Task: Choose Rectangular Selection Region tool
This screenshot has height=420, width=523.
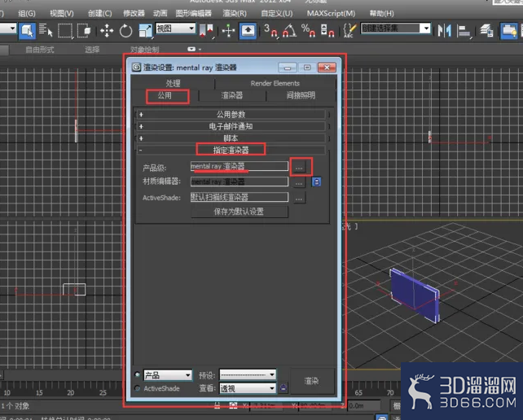Action: coord(65,31)
